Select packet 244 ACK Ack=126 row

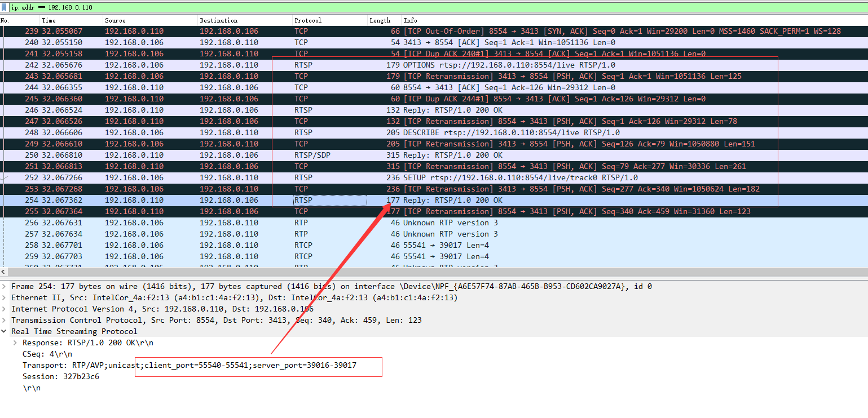coord(434,87)
